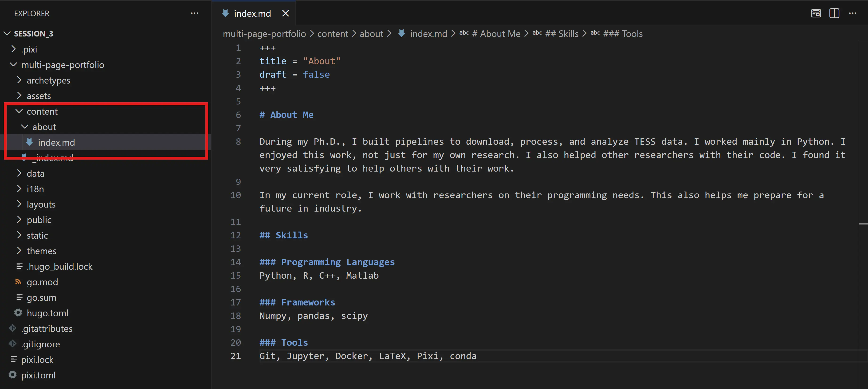Viewport: 868px width, 389px height.
Task: Click the marker in the editor scrollbar
Action: point(863,224)
